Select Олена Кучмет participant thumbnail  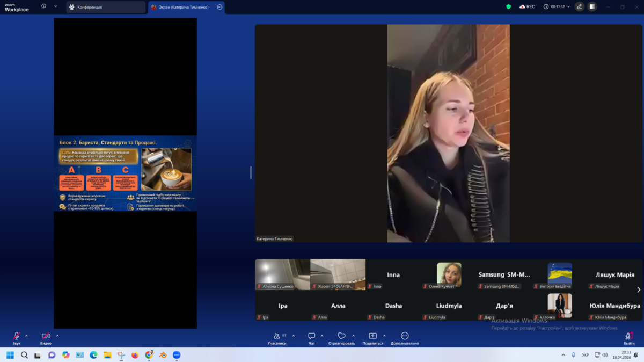449,275
